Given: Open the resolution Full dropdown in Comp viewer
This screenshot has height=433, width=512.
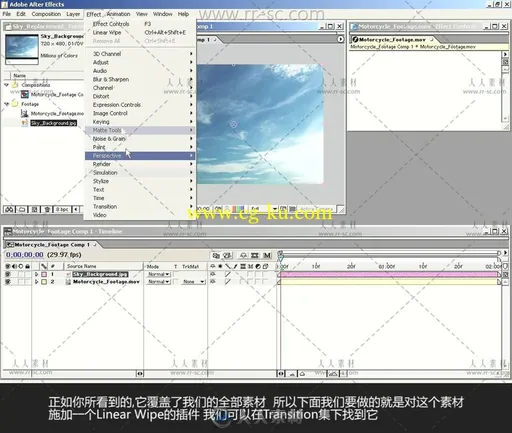Looking at the screenshot, I should [x=264, y=209].
